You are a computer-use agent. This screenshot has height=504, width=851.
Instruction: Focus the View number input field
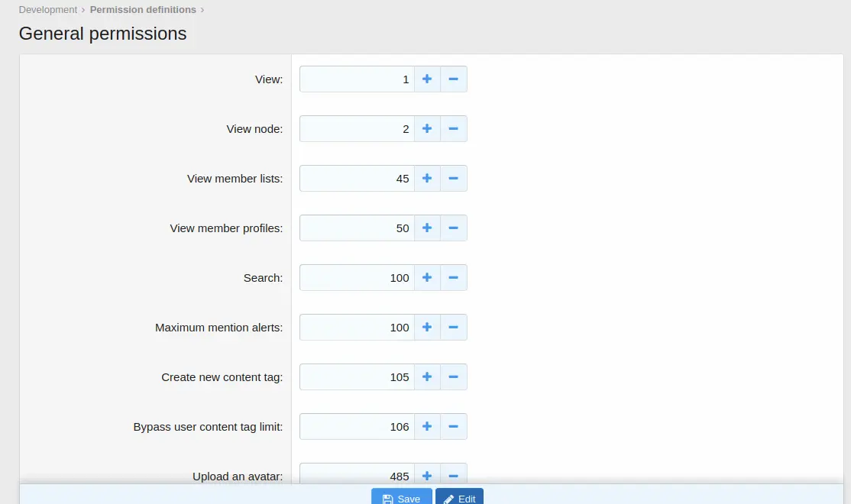coord(357,79)
